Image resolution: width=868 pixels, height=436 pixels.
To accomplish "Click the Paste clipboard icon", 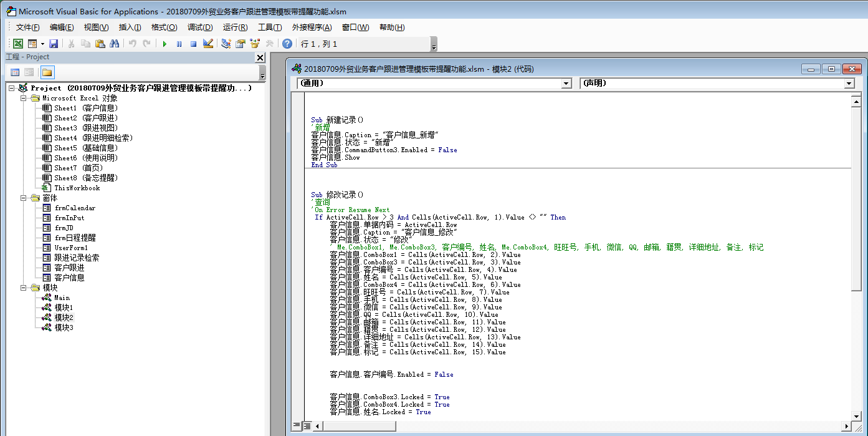I will 100,44.
